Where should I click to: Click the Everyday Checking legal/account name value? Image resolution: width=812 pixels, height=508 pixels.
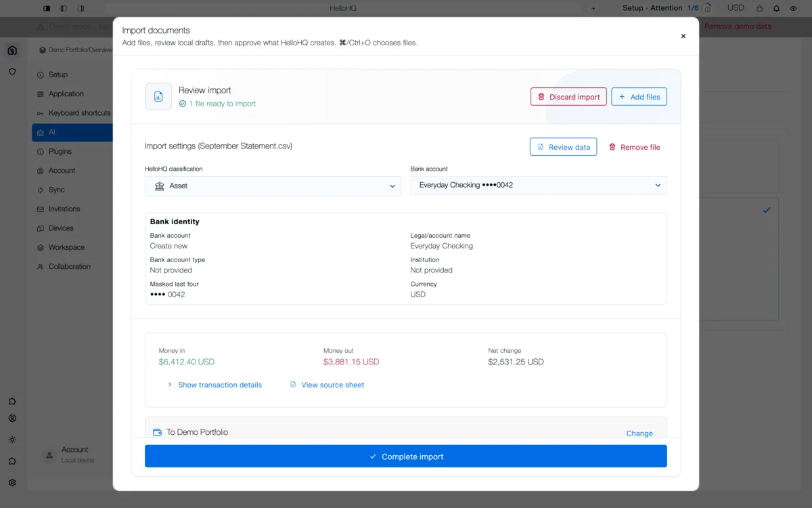pos(442,246)
